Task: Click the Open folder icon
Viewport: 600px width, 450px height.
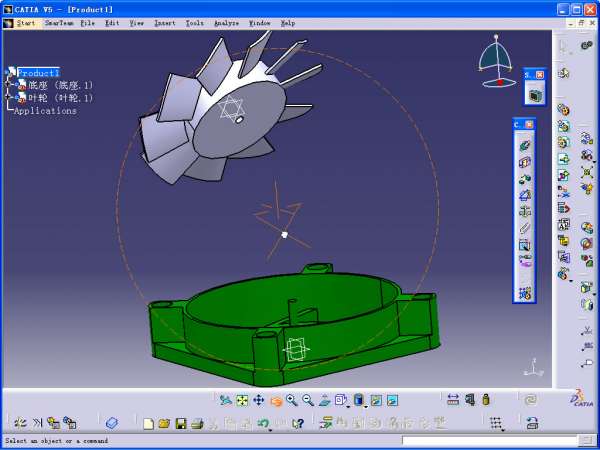Action: (164, 424)
